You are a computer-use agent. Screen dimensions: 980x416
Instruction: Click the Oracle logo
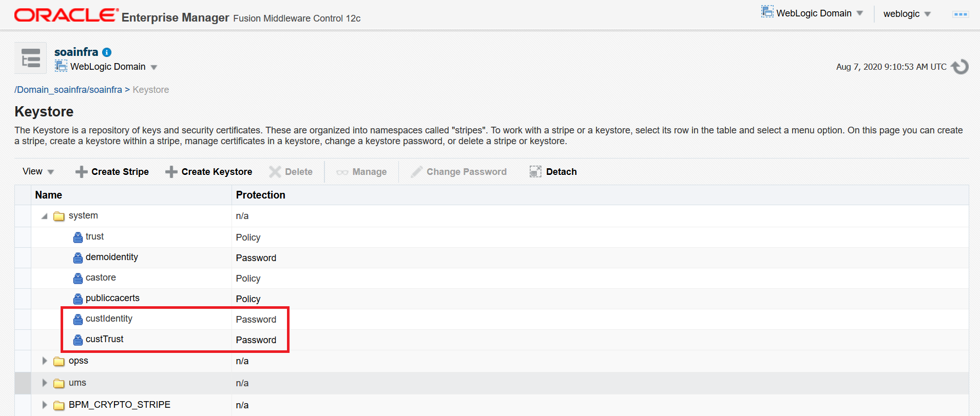point(66,15)
